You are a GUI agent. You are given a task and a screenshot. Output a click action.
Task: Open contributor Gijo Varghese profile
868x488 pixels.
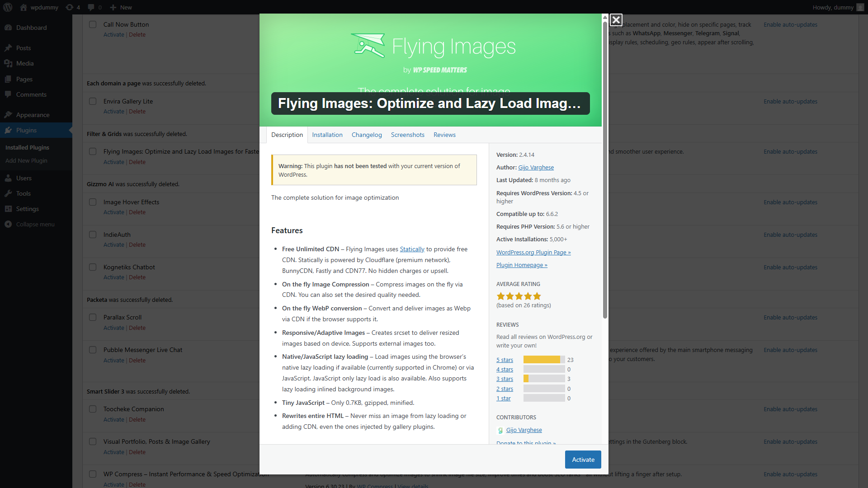(x=524, y=430)
